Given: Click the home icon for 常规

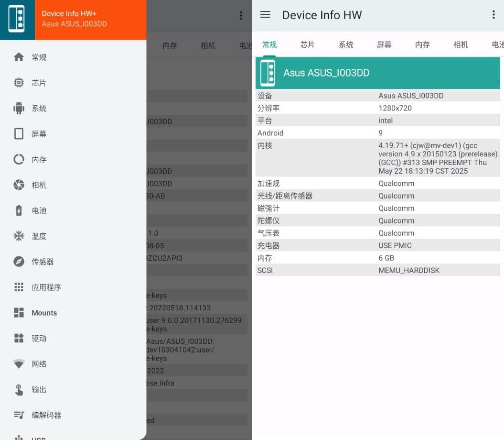Looking at the screenshot, I should point(19,57).
